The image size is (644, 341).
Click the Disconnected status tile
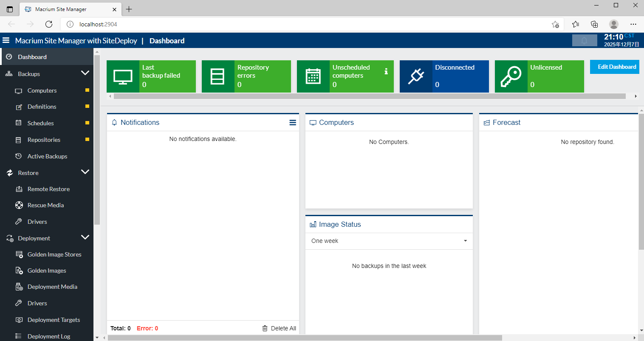click(x=444, y=76)
